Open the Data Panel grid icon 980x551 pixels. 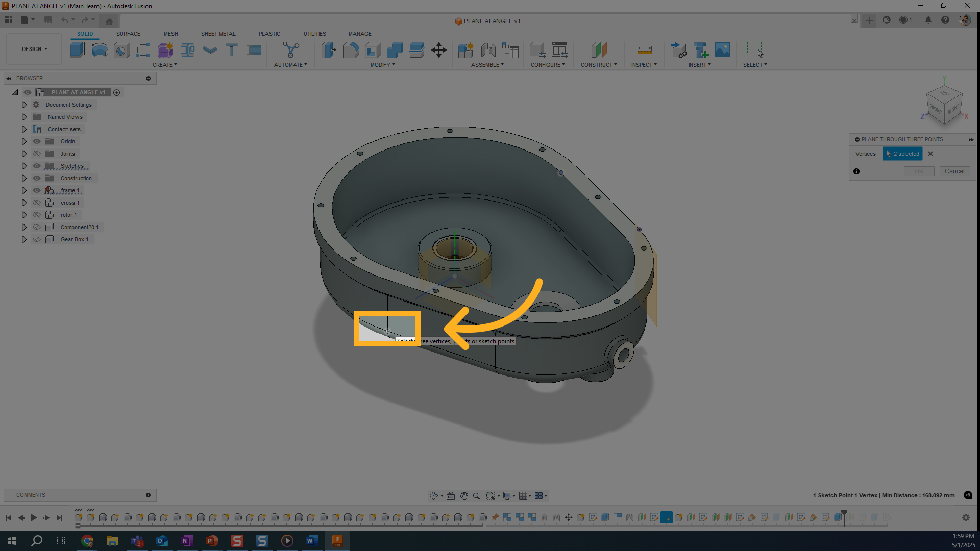point(8,20)
